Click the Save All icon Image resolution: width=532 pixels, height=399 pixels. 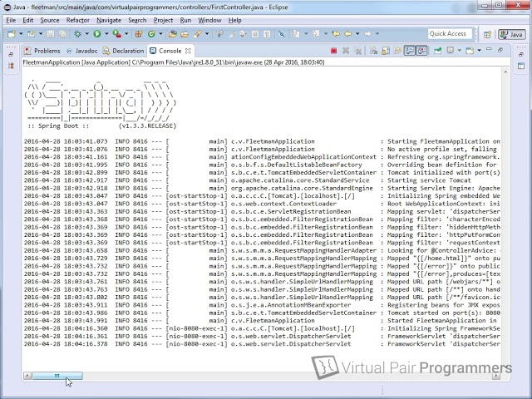click(x=62, y=33)
